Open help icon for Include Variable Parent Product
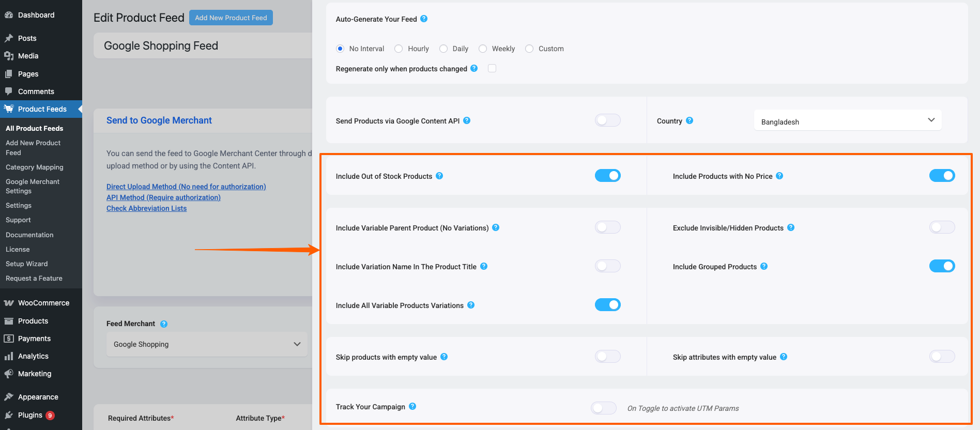This screenshot has height=430, width=980. (x=496, y=227)
